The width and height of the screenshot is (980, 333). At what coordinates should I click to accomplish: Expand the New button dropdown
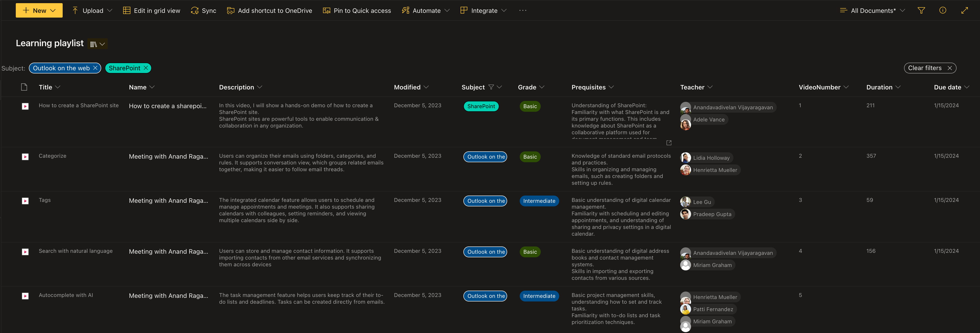pos(53,11)
